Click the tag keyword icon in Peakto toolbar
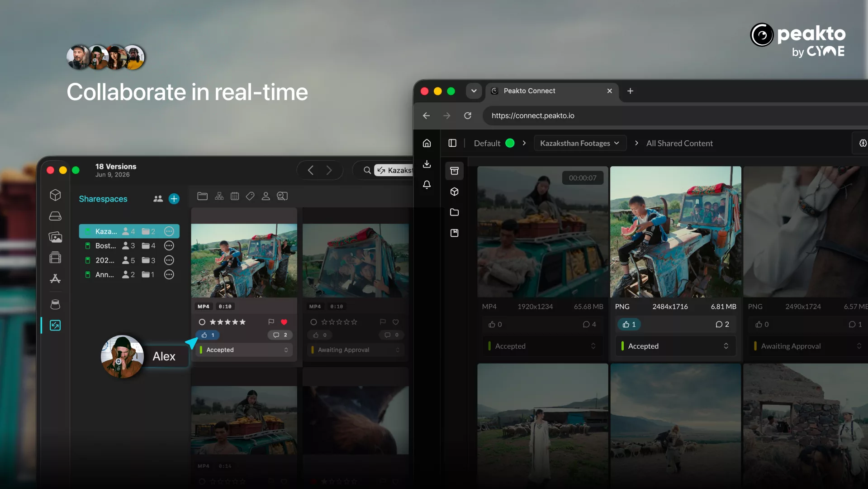Screen dimensions: 868x489 pos(250,196)
